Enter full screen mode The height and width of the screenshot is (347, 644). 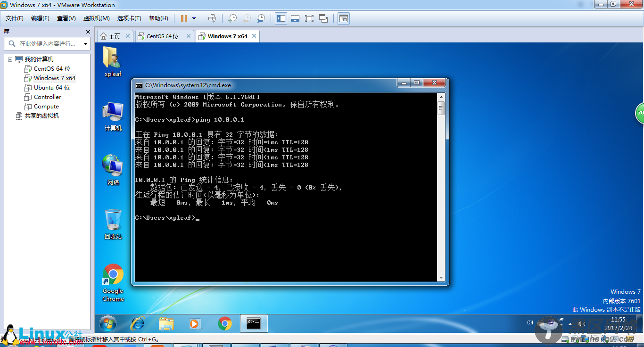point(309,18)
